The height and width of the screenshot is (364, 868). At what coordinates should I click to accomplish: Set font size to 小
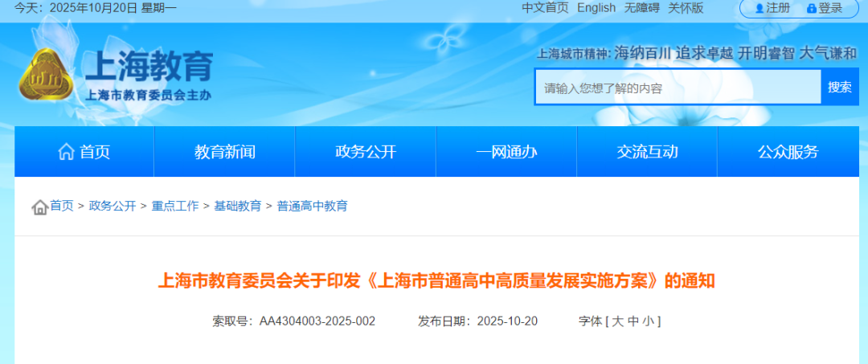tap(648, 321)
